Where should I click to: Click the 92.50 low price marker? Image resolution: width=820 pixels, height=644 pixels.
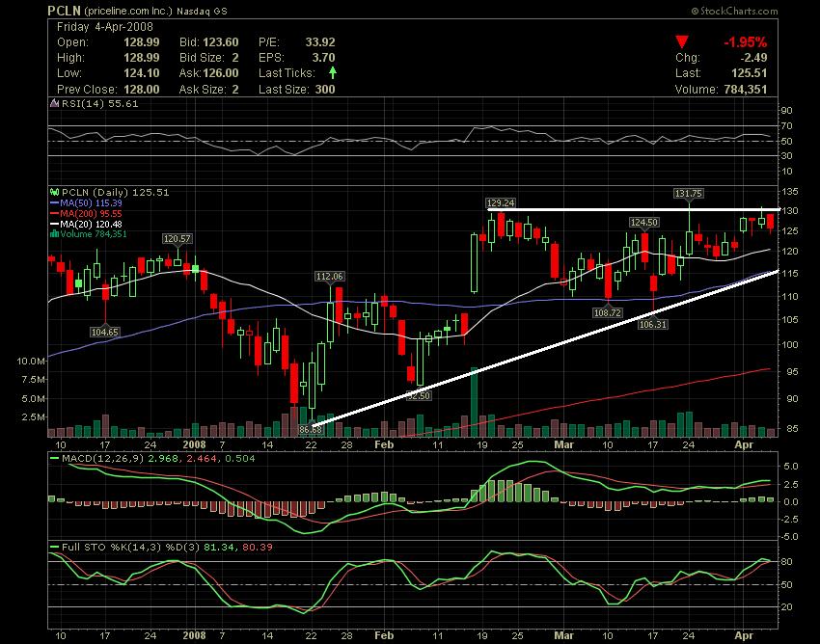tap(419, 395)
